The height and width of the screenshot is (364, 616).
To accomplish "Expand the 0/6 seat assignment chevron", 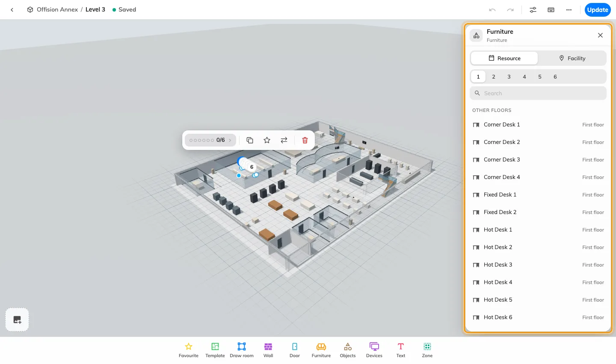I will 230,140.
